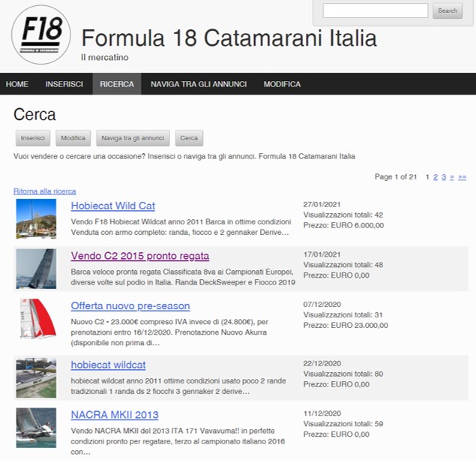Image resolution: width=476 pixels, height=460 pixels.
Task: Click the Vuoi vendere o cercare description
Action: click(184, 156)
